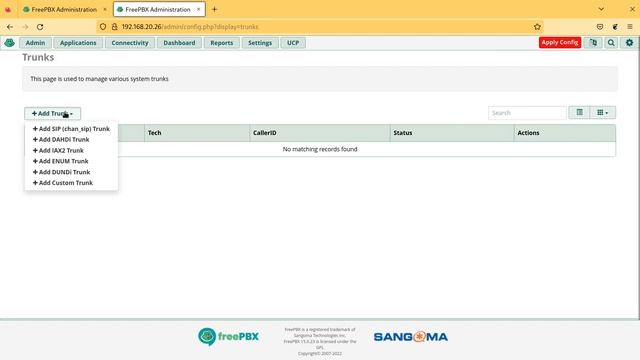This screenshot has width=640, height=360.
Task: Open the list all tabs chevron
Action: pos(601,9)
